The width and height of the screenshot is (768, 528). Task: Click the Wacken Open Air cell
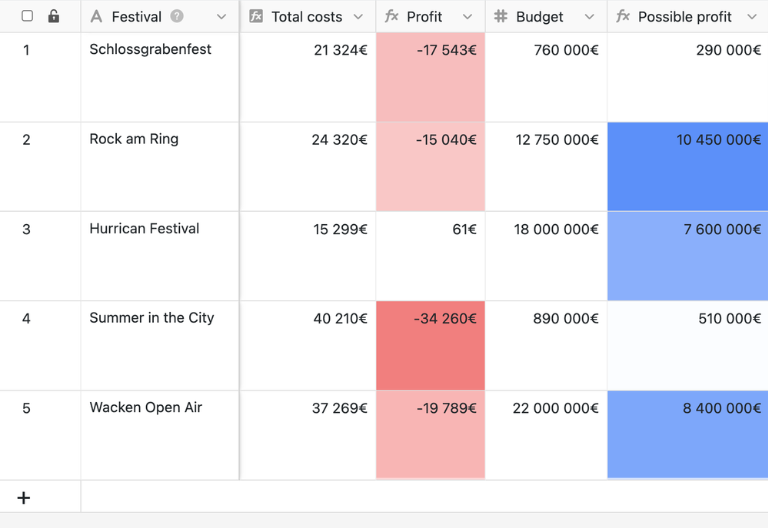pyautogui.click(x=160, y=435)
